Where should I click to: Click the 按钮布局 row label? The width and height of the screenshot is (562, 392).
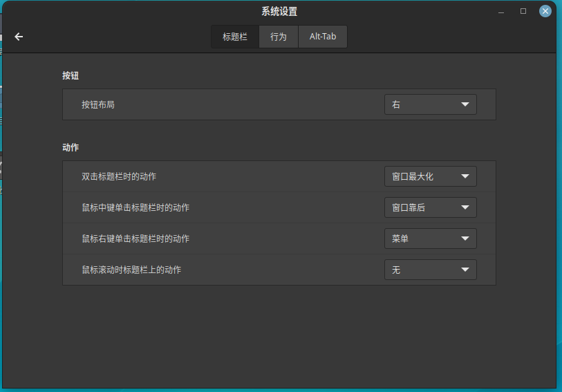[x=98, y=104]
